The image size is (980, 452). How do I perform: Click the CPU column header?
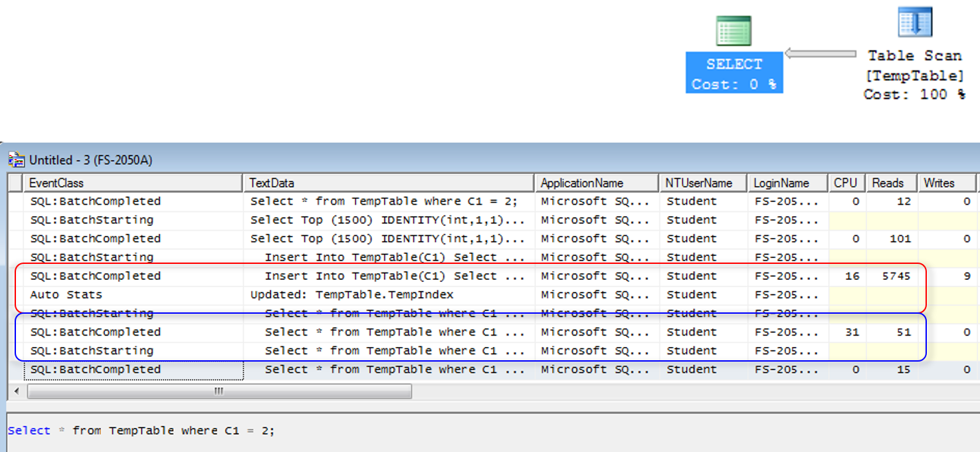845,183
